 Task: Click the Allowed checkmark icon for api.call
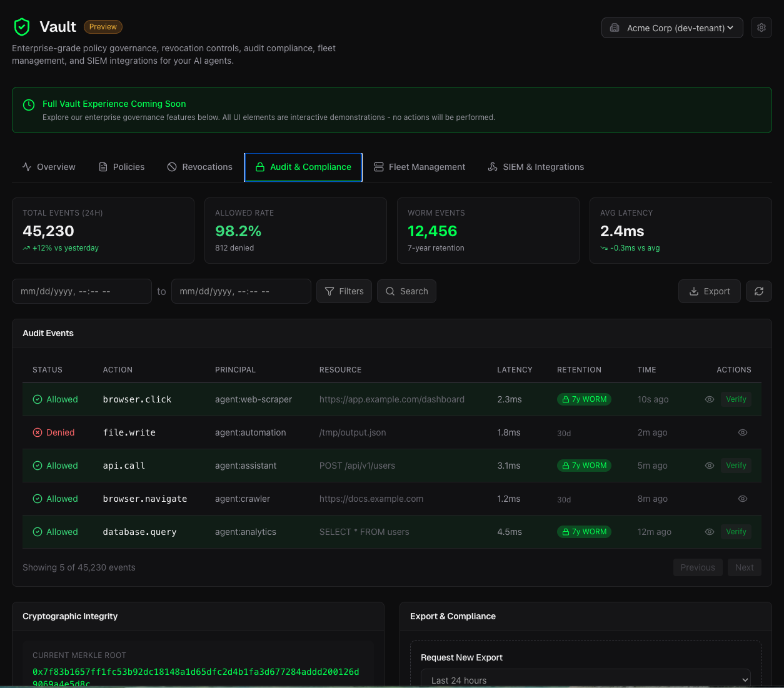[38, 466]
